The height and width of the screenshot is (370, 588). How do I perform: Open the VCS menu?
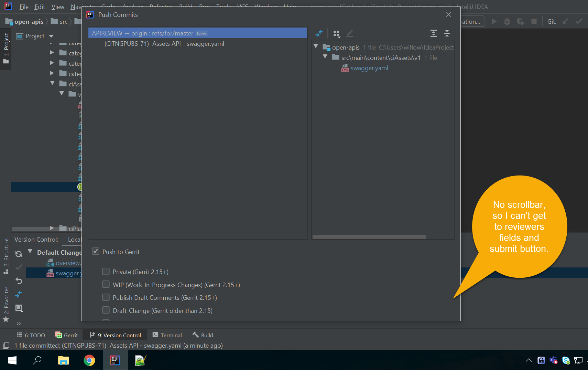click(x=243, y=6)
